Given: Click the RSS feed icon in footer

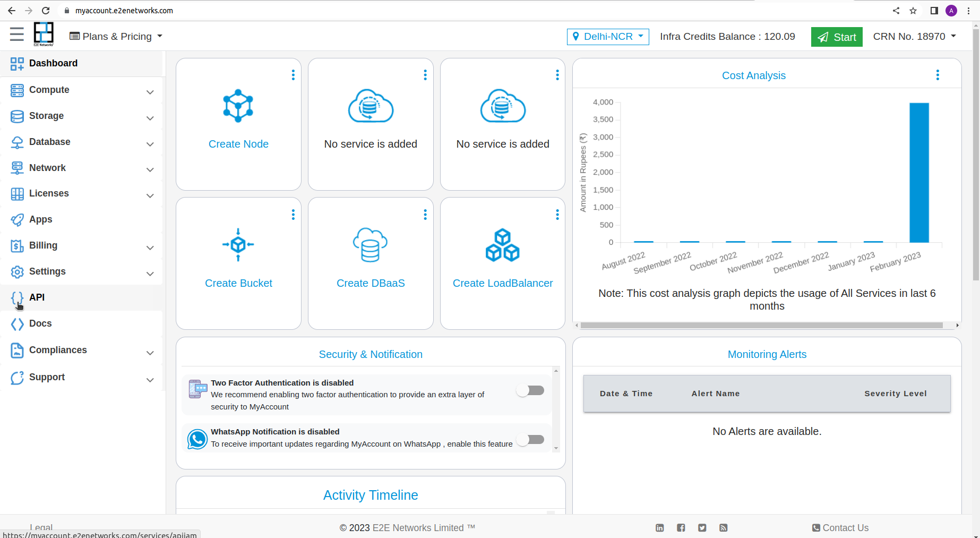Looking at the screenshot, I should pyautogui.click(x=724, y=528).
